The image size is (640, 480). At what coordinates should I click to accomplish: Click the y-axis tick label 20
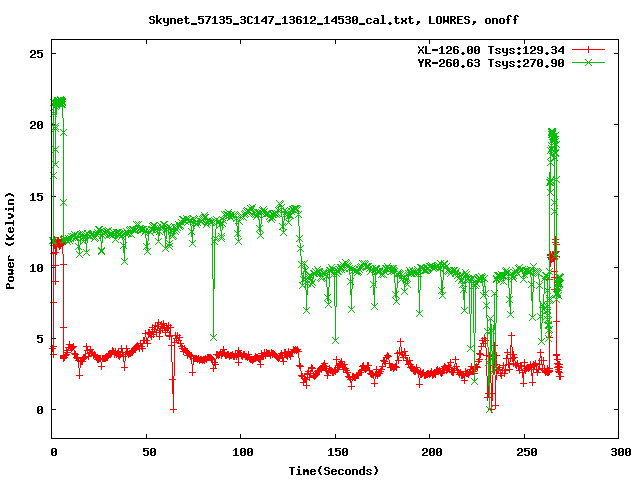tap(36, 125)
